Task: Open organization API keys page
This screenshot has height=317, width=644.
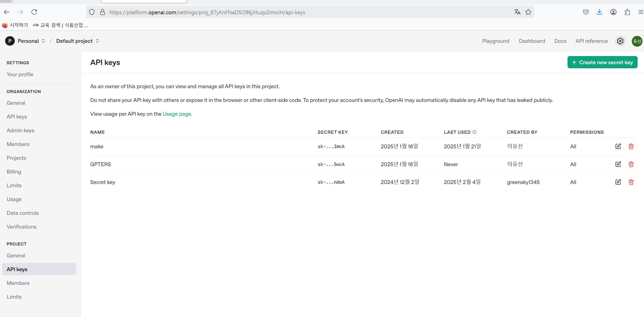Action: tap(39, 117)
